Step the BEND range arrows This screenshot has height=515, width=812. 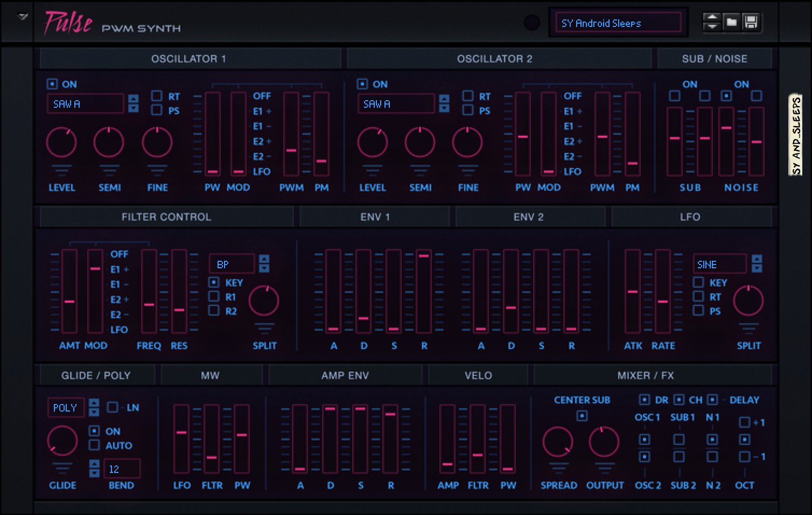(94, 468)
